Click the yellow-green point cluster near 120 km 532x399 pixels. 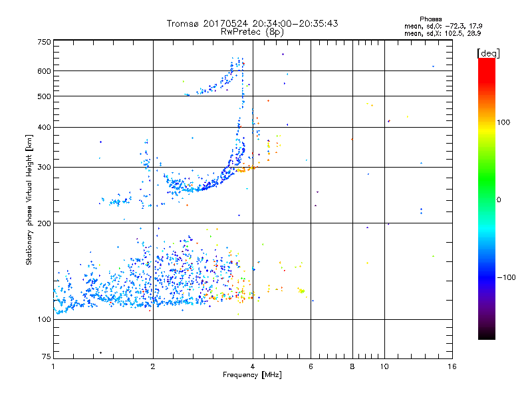301,290
